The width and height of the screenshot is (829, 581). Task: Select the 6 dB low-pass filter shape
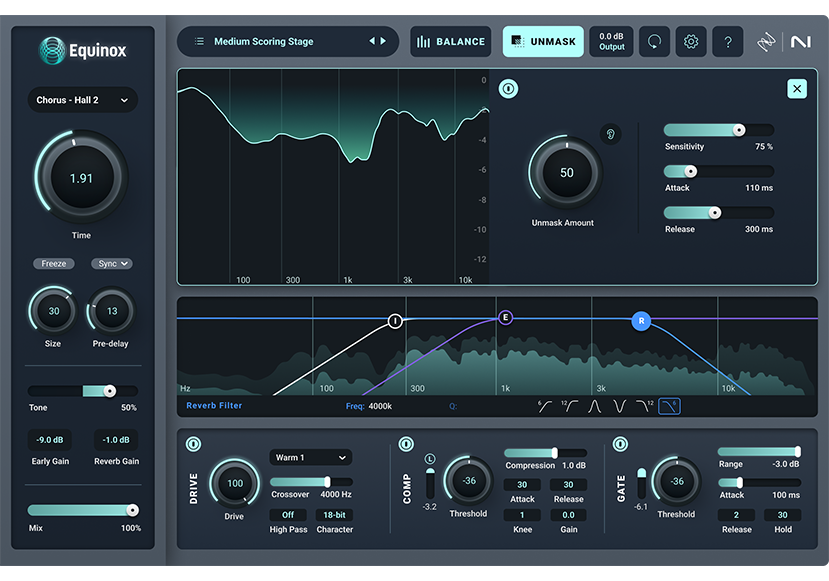coord(669,406)
